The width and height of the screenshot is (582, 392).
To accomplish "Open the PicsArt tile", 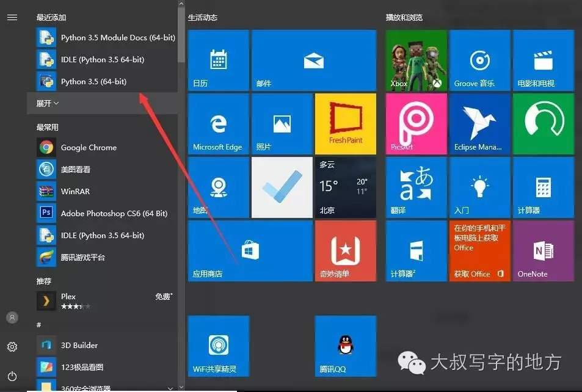I will pos(416,124).
